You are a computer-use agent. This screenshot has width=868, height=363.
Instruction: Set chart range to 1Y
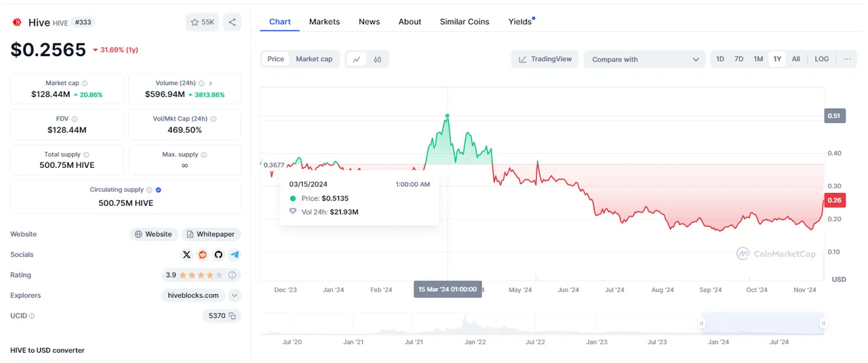point(777,59)
